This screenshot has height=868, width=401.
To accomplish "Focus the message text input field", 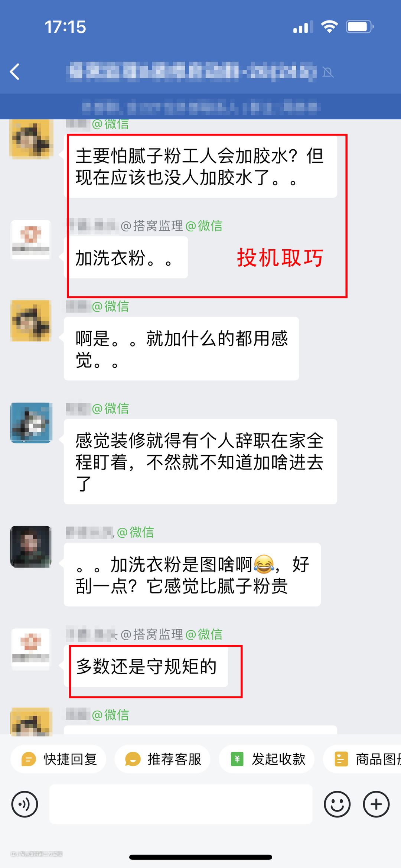I will click(181, 804).
